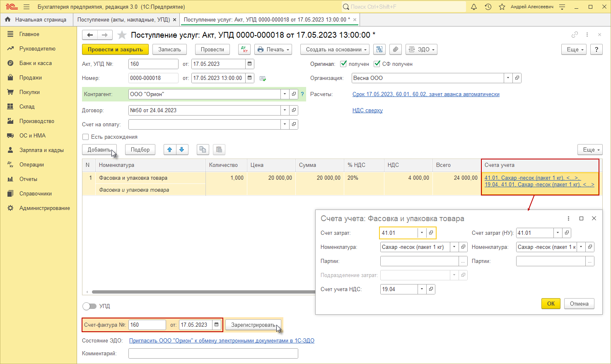Expand Счет на оплату dropdown list
Screen dimensions: 611x364
click(x=285, y=124)
